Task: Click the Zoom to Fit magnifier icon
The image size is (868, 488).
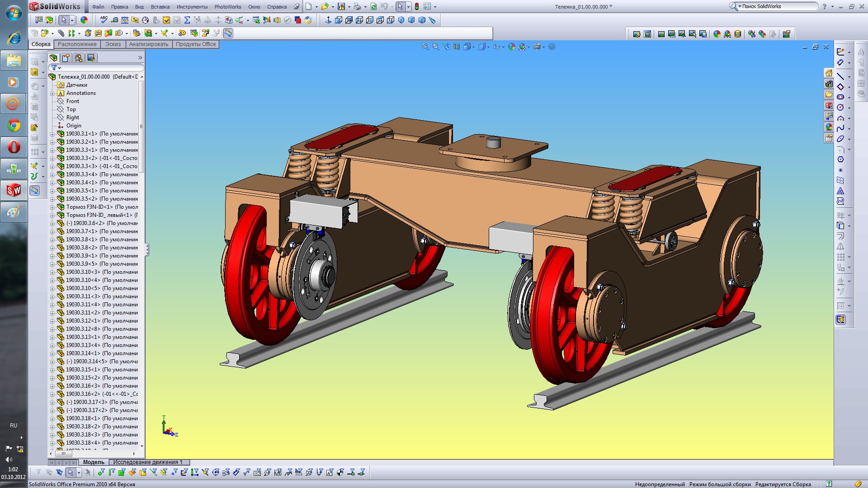Action: [x=425, y=47]
